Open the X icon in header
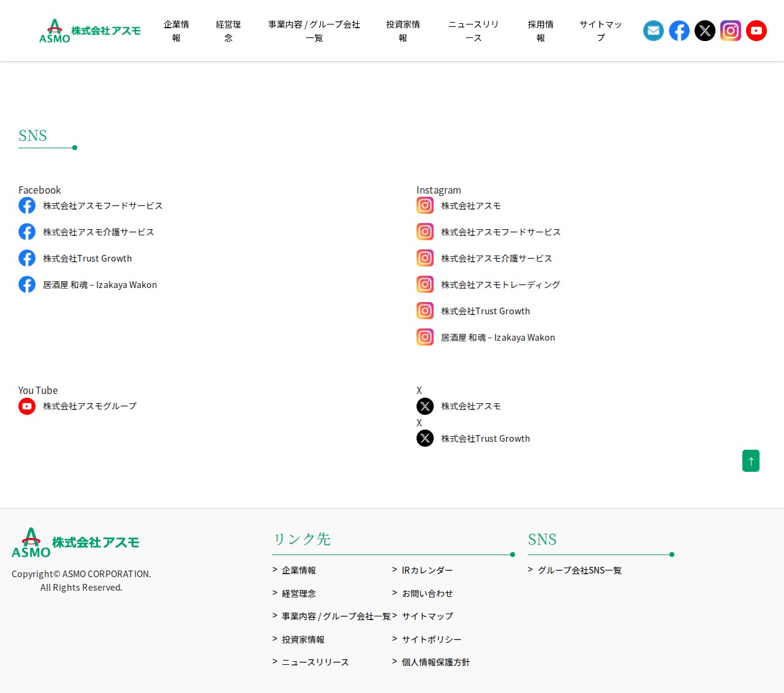 click(705, 31)
